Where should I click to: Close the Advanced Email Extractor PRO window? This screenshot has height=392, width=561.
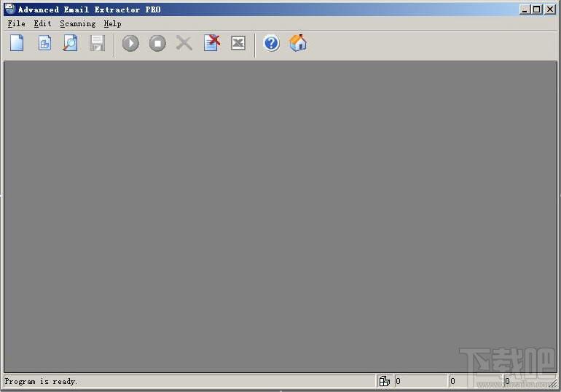click(550, 9)
